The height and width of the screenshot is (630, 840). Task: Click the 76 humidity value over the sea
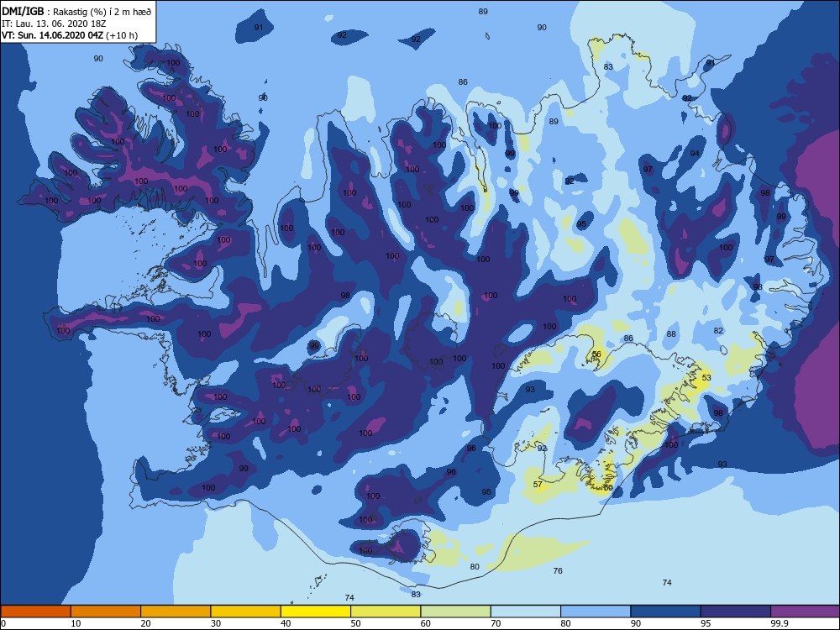point(558,571)
